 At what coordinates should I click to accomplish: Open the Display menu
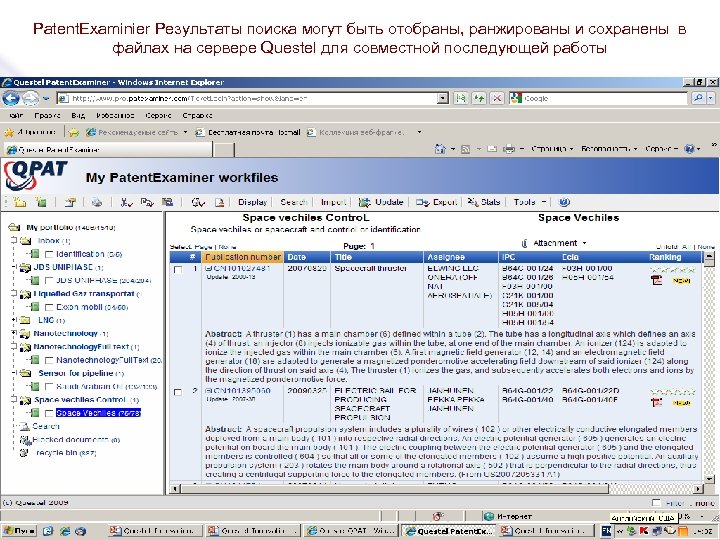[253, 202]
